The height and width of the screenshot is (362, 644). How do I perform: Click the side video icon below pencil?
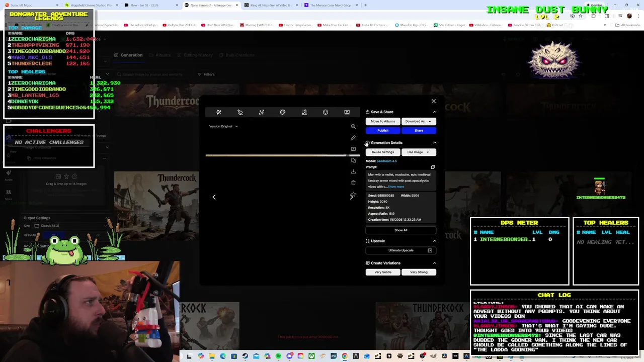(x=353, y=149)
